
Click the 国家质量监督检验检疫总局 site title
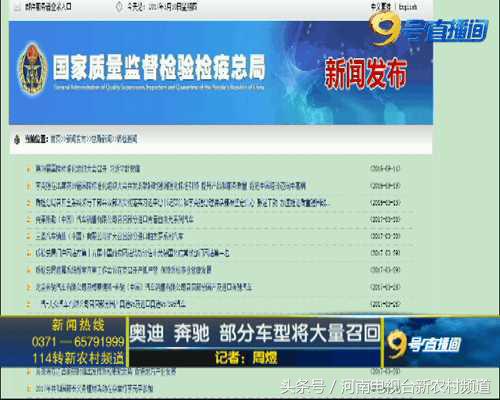click(x=159, y=67)
